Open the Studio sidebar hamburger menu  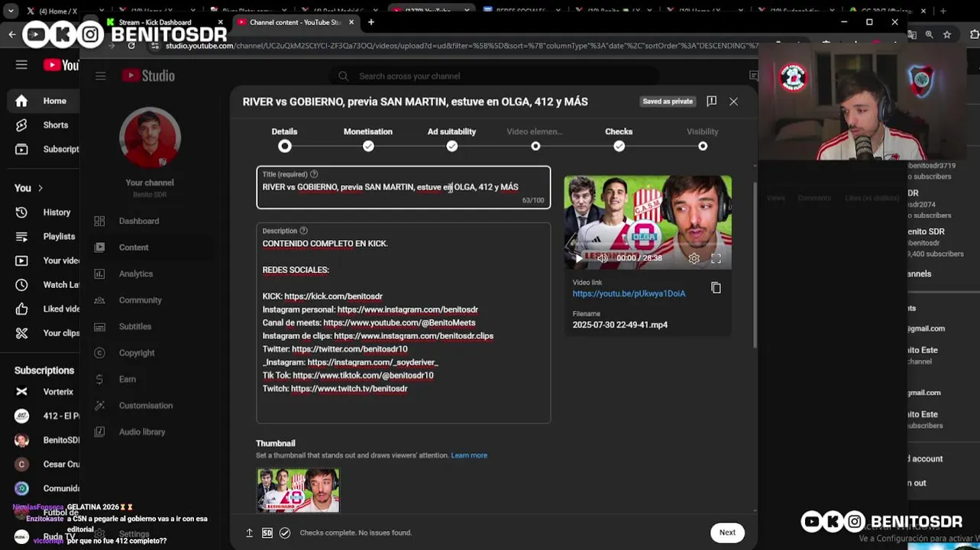pyautogui.click(x=100, y=76)
